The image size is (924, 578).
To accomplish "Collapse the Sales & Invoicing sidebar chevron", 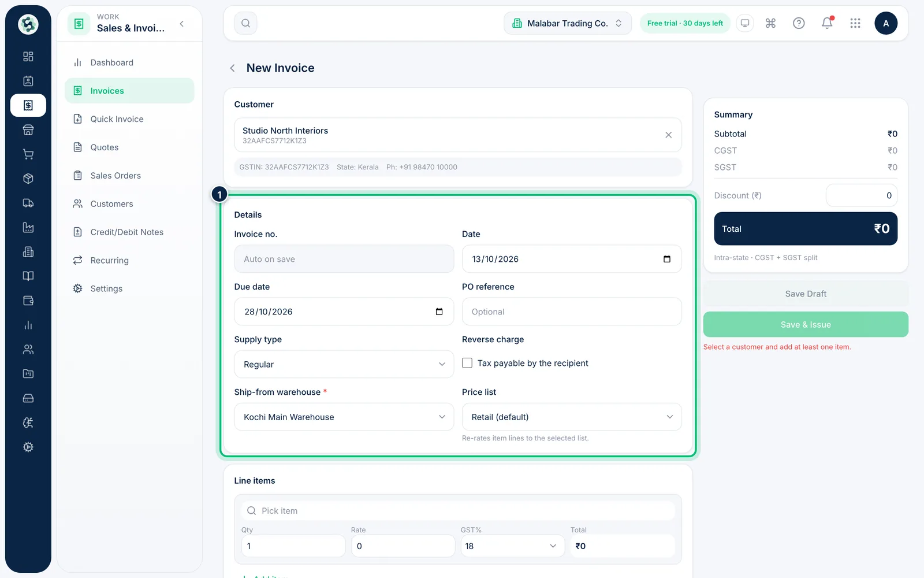I will pos(182,24).
